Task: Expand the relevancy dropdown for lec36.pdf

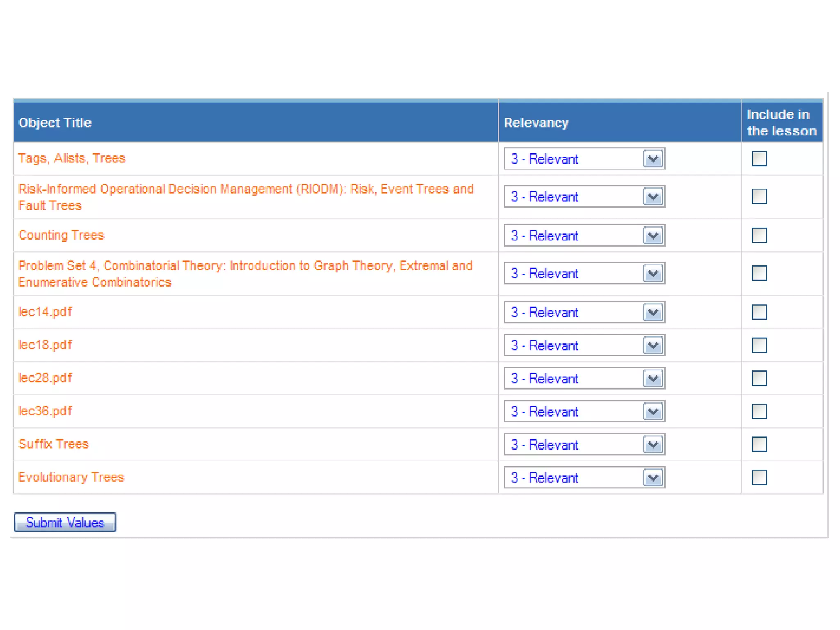Action: coord(653,412)
